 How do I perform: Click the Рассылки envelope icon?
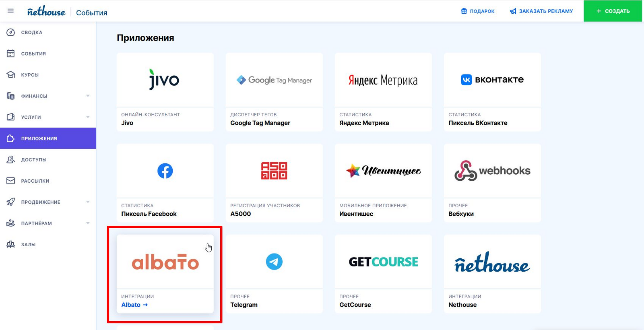11,181
